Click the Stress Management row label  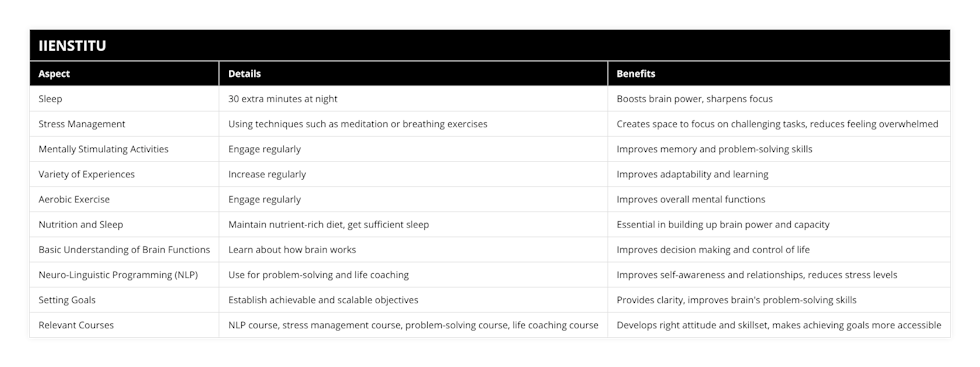click(x=124, y=124)
